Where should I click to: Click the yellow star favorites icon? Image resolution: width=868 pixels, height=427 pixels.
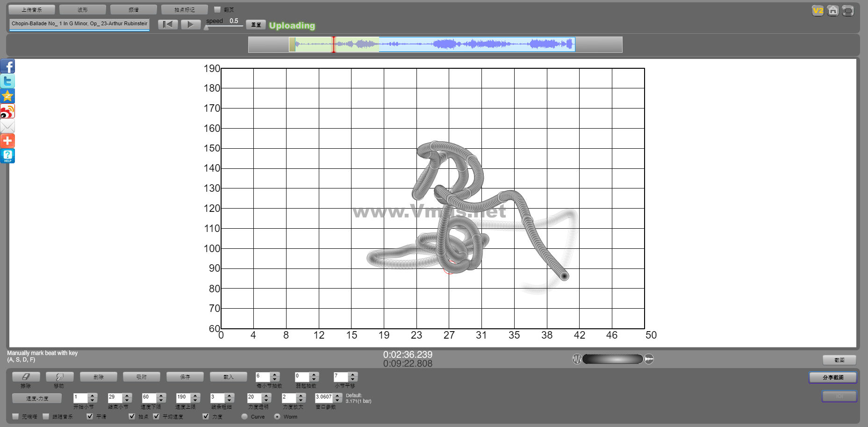[x=7, y=96]
